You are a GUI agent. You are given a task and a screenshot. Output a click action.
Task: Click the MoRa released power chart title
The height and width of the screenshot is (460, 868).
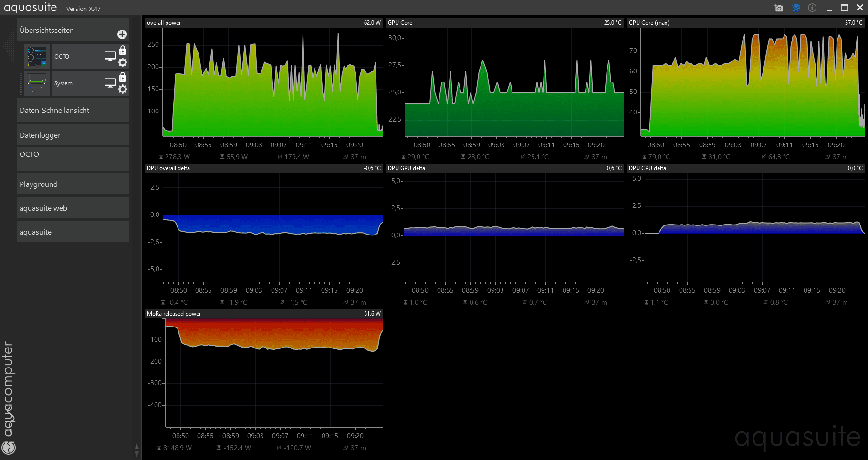pos(174,314)
